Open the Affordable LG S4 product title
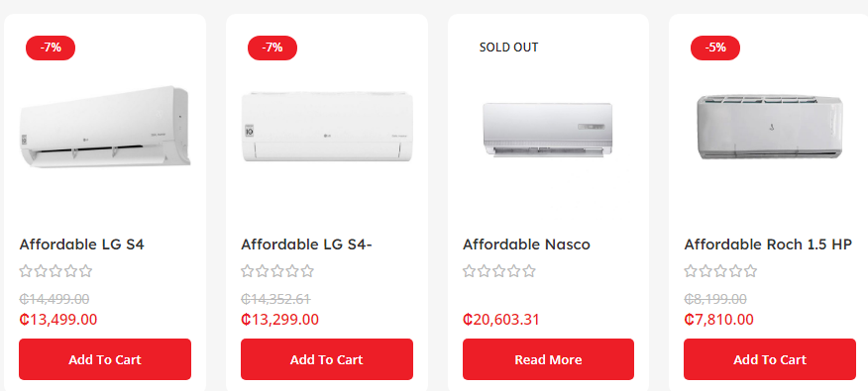 coord(82,244)
